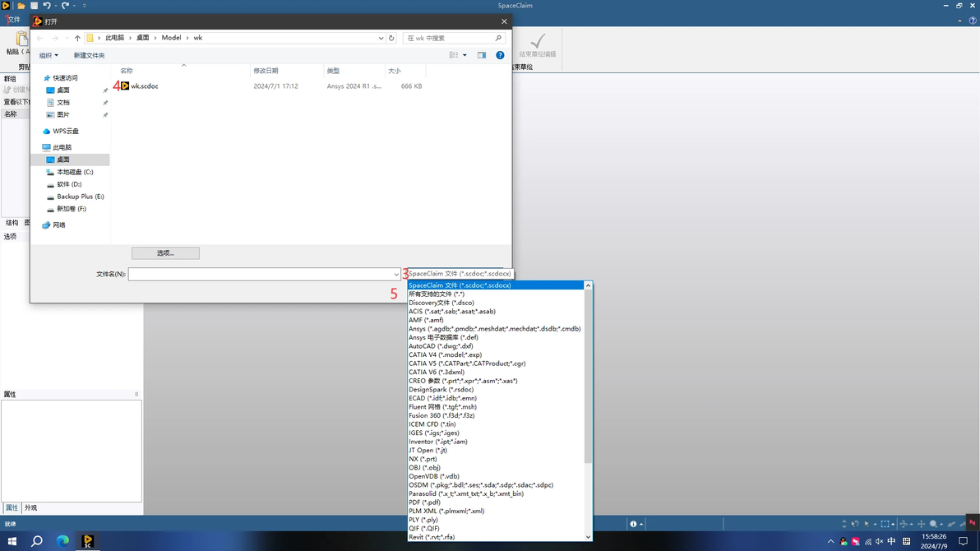The height and width of the screenshot is (551, 980).
Task: Click the box selection mode icon in status bar
Action: pyautogui.click(x=885, y=524)
